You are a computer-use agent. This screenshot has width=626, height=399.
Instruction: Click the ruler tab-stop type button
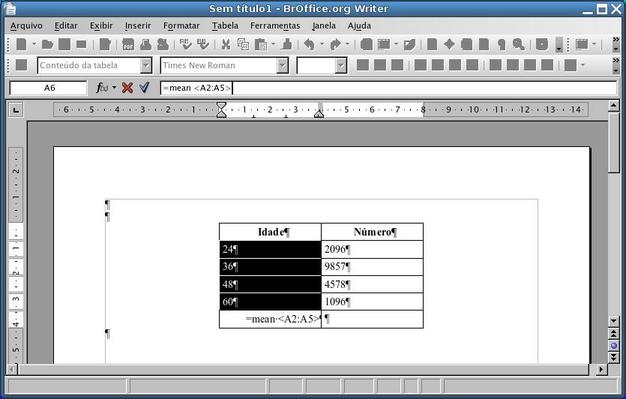[x=16, y=110]
